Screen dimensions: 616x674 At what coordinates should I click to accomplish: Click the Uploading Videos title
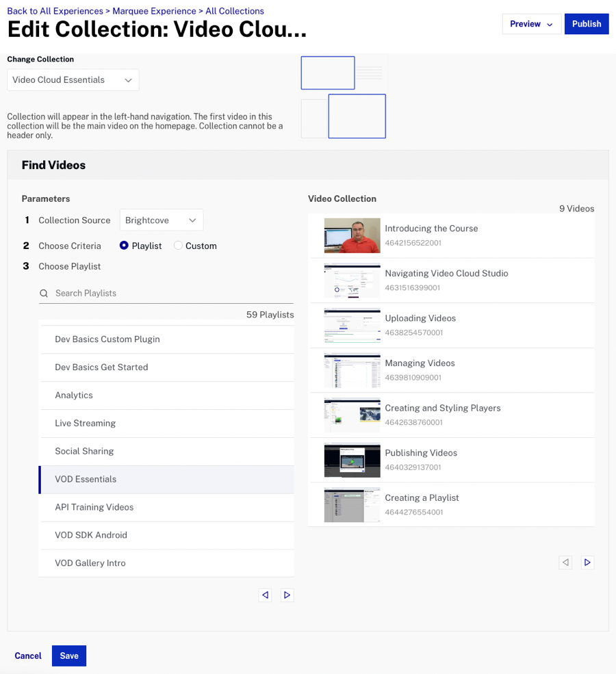[420, 318]
